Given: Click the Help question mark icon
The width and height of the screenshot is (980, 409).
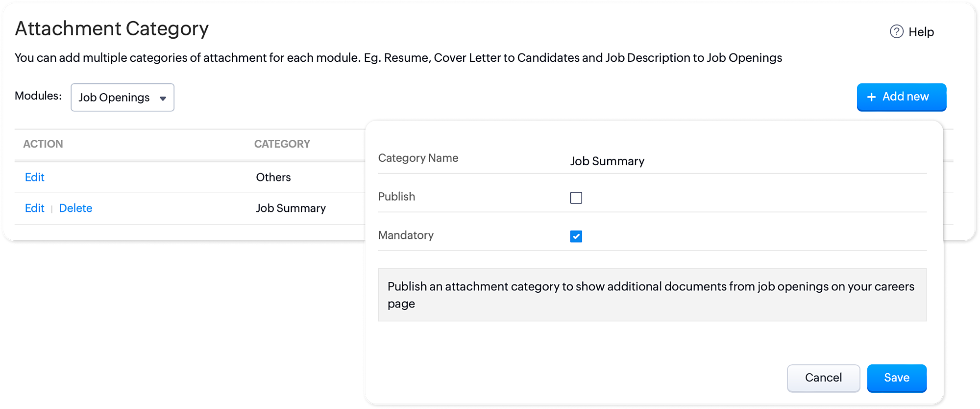Looking at the screenshot, I should [x=896, y=32].
